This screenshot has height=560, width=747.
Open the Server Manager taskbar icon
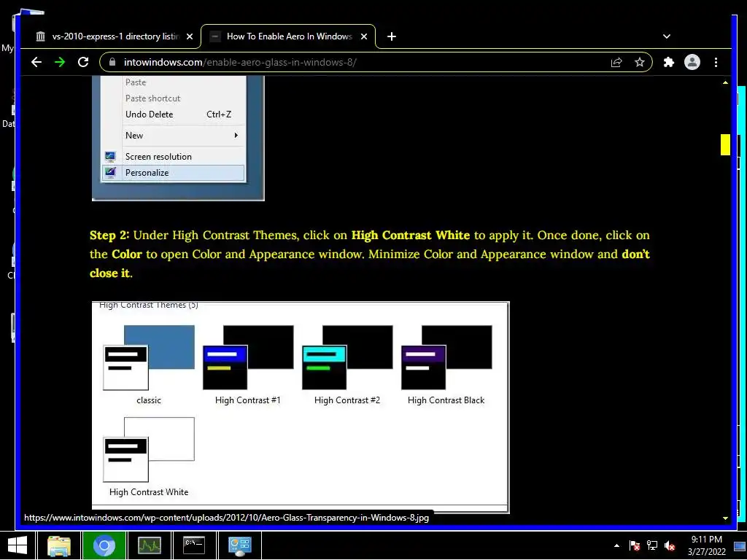tap(239, 545)
